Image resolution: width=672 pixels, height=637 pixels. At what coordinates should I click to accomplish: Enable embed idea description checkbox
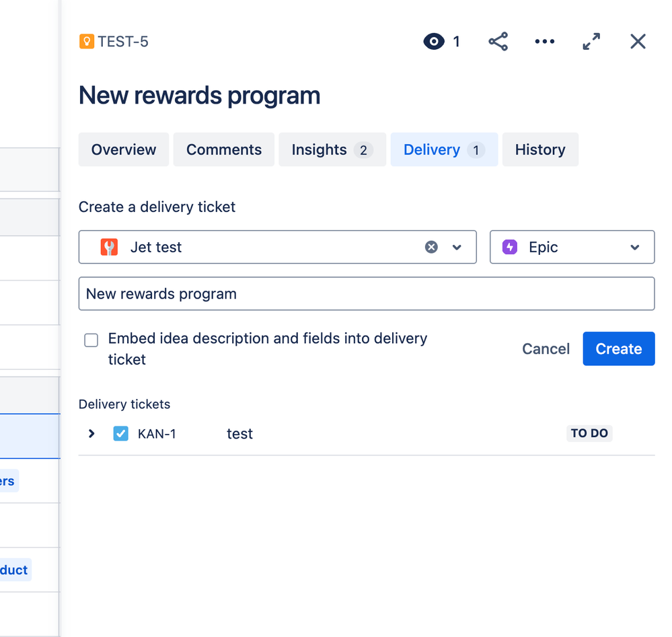[91, 340]
